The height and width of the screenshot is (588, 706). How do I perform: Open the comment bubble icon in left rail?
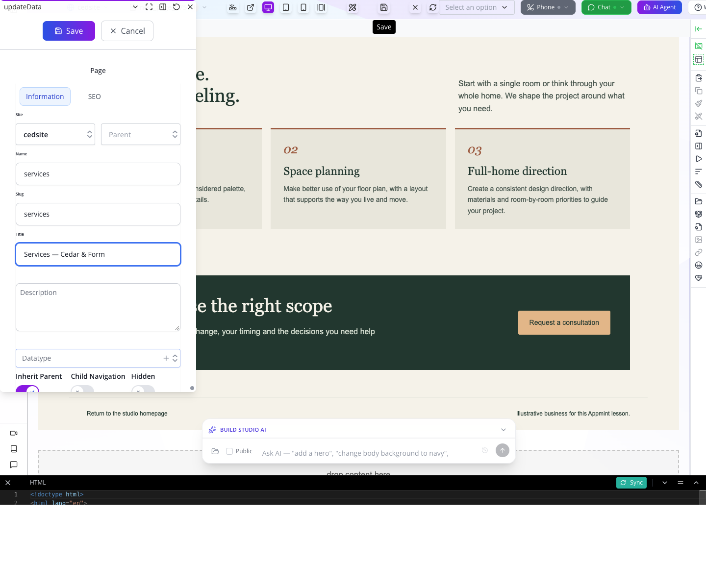click(14, 465)
